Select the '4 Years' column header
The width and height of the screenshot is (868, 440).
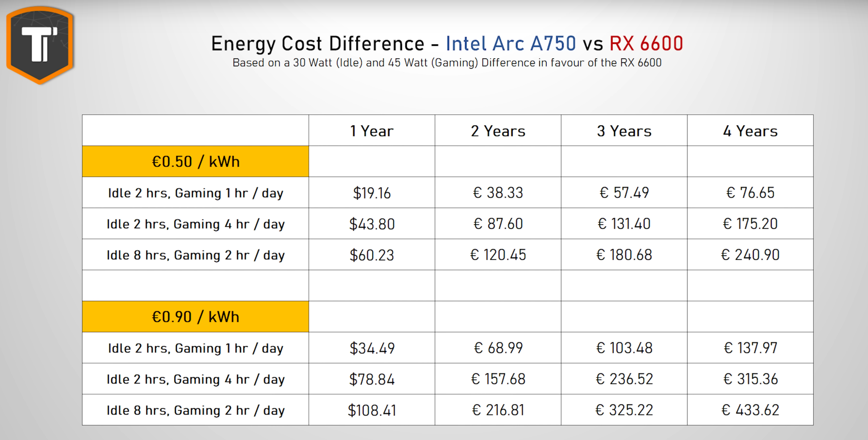(x=751, y=130)
